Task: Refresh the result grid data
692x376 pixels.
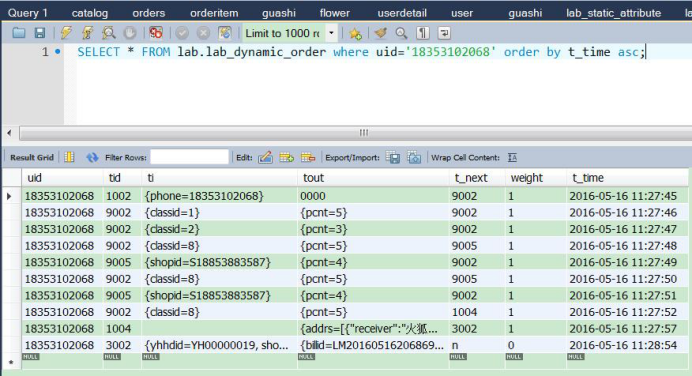Action: click(92, 157)
